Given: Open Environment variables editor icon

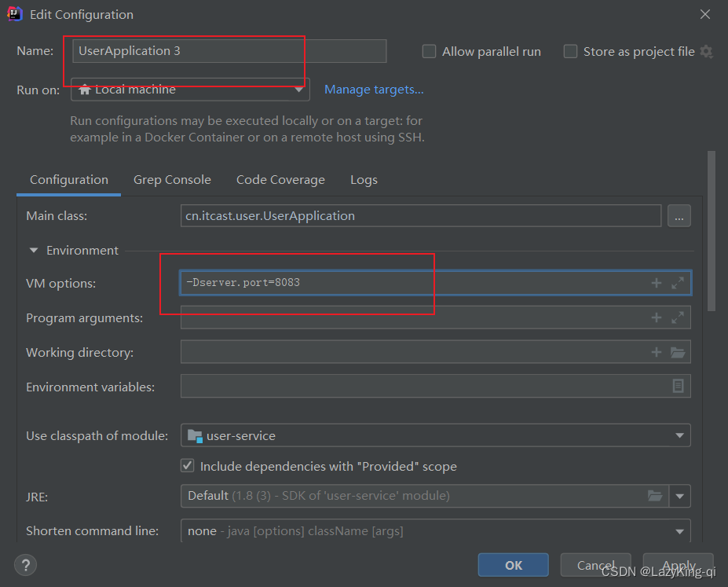Looking at the screenshot, I should coord(678,387).
